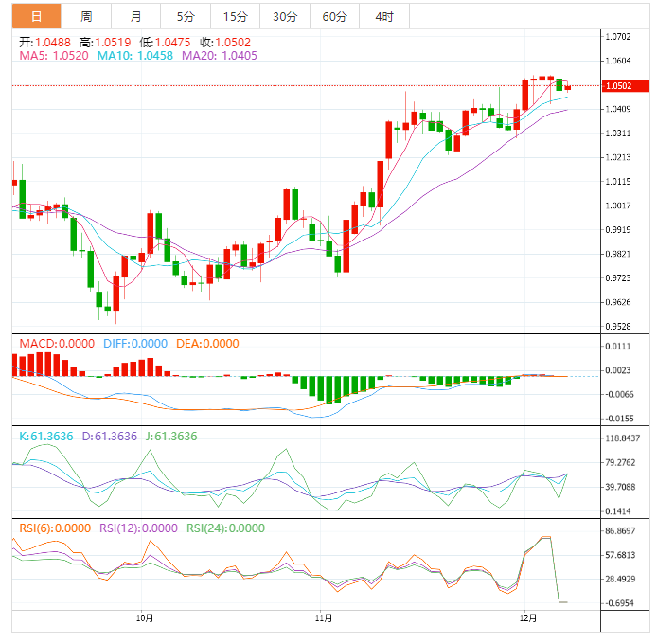Click the 11月 date axis marker
The width and height of the screenshot is (657, 644).
[323, 618]
